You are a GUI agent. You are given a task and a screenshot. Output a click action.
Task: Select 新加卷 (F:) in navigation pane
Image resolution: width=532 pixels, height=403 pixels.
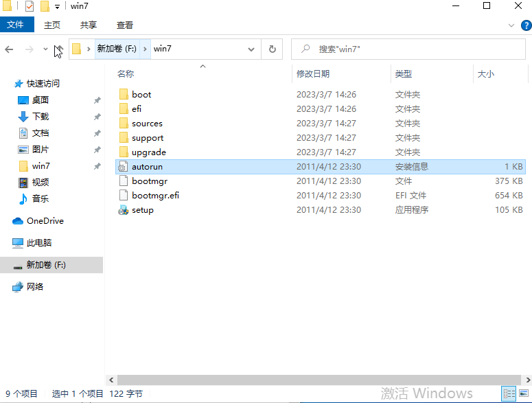coord(51,265)
